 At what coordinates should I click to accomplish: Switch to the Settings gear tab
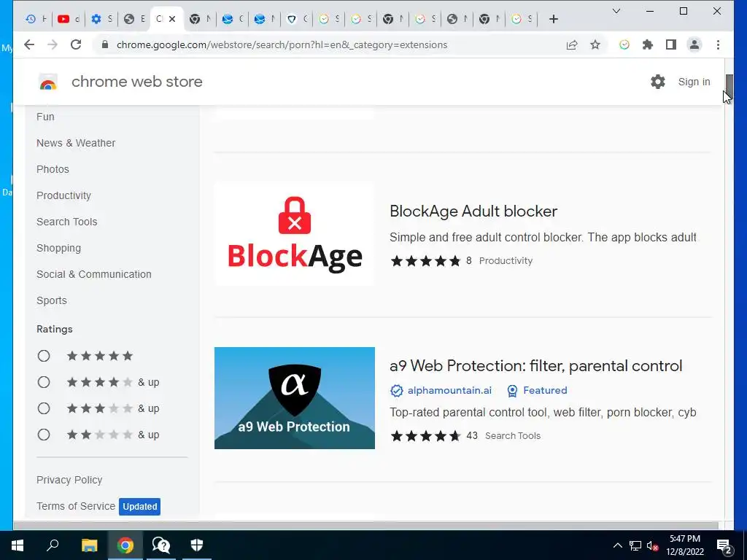tap(101, 19)
